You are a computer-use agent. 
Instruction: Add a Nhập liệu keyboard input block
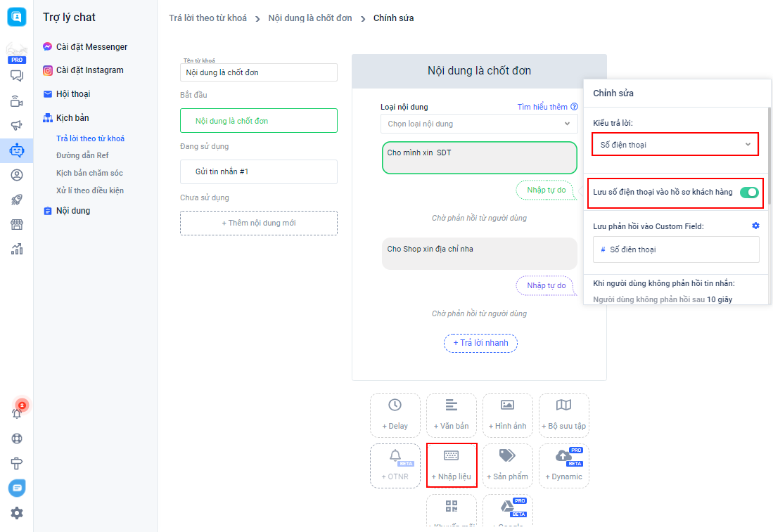(x=452, y=465)
